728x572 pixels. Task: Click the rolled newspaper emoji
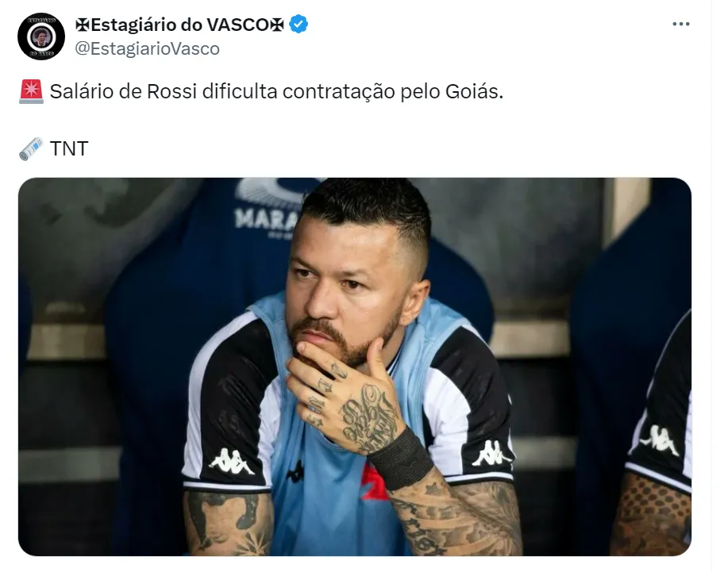coord(31,149)
